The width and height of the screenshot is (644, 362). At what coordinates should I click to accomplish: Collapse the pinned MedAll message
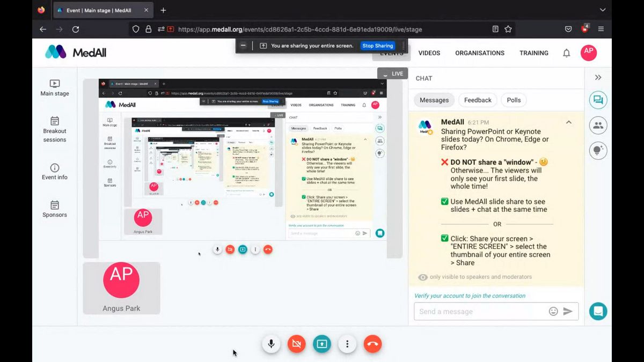click(x=569, y=122)
